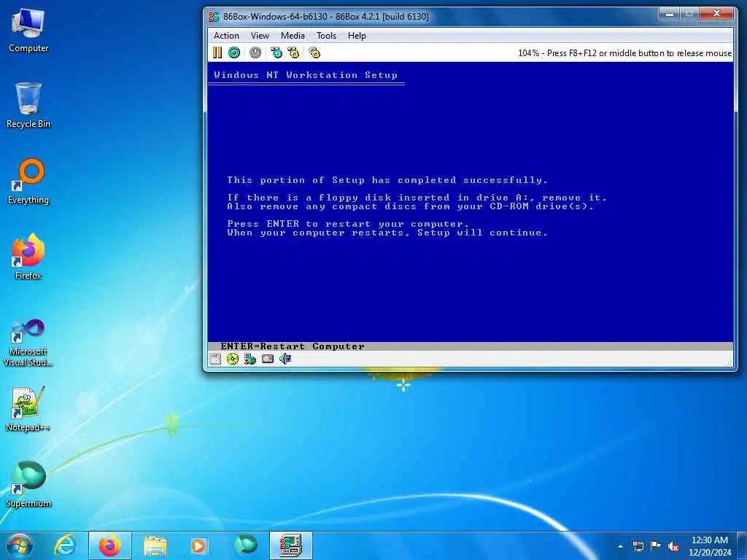Click the speaker sound status icon
Image resolution: width=747 pixels, height=560 pixels.
click(285, 359)
